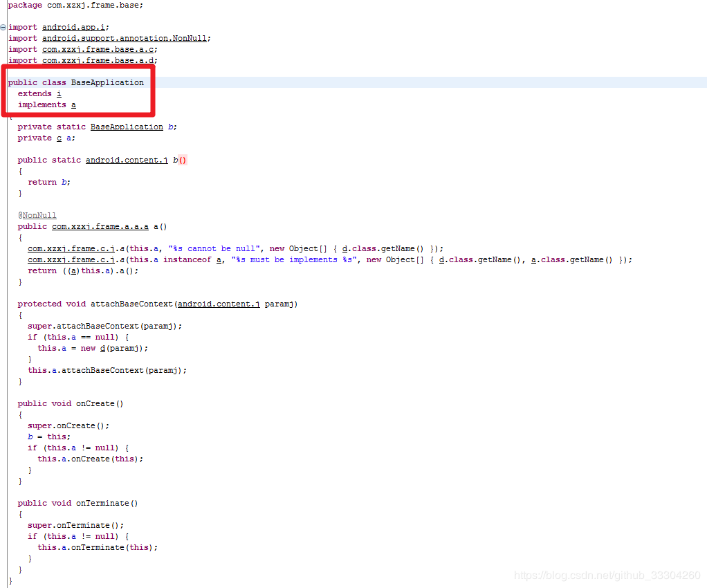Viewport: 707px width, 588px height.
Task: Open com.xzxj.frame.a.a.a return type link
Action: click(x=100, y=226)
